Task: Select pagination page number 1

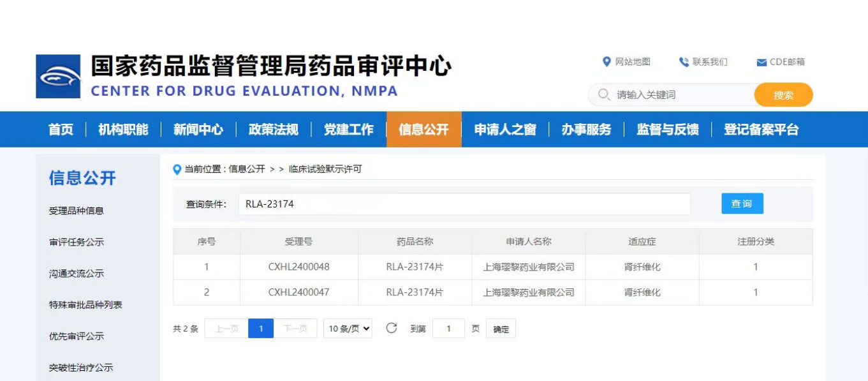Action: 261,329
